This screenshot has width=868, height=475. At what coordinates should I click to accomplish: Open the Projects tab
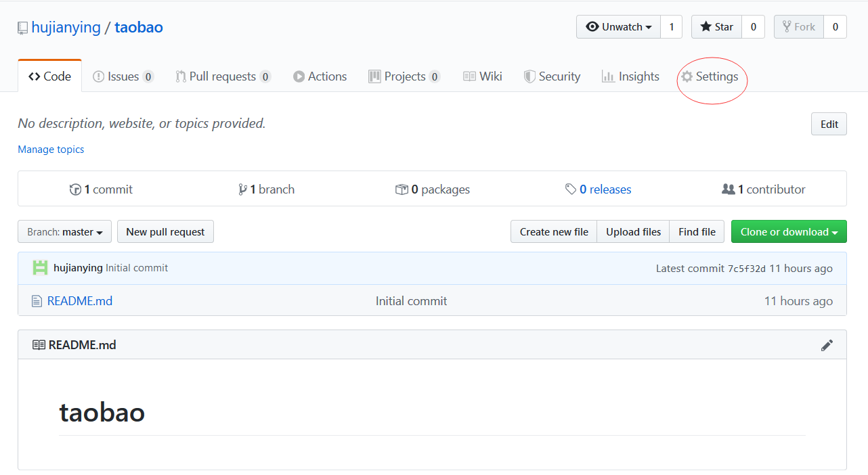[404, 76]
